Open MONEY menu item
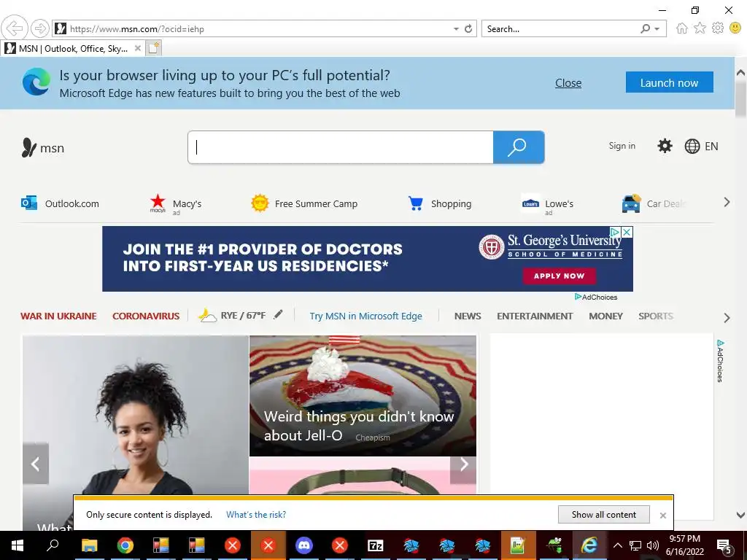The height and width of the screenshot is (560, 747). coord(605,316)
